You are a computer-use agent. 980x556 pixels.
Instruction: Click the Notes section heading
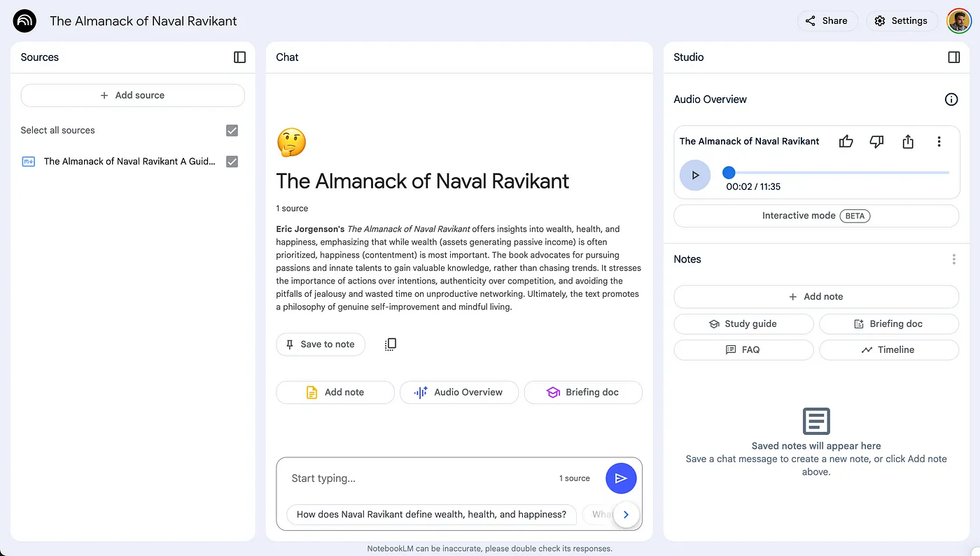click(x=687, y=259)
